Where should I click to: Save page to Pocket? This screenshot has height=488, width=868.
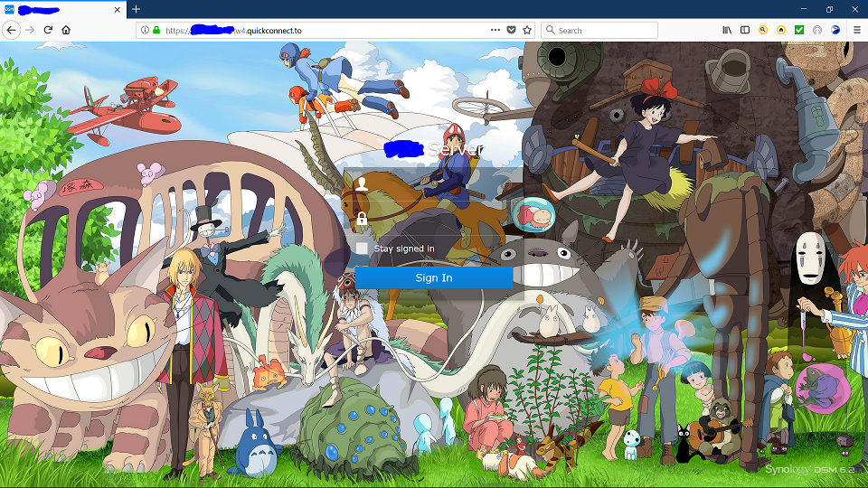coord(512,30)
